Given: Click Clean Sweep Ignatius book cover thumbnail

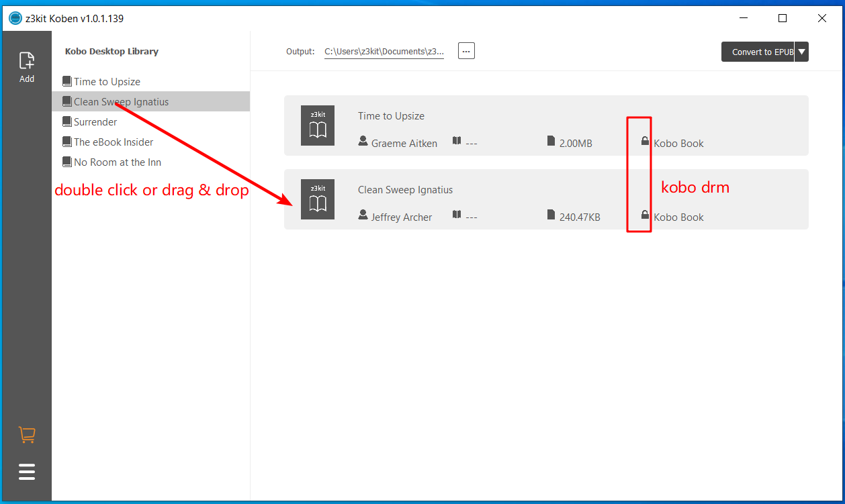Looking at the screenshot, I should [318, 199].
